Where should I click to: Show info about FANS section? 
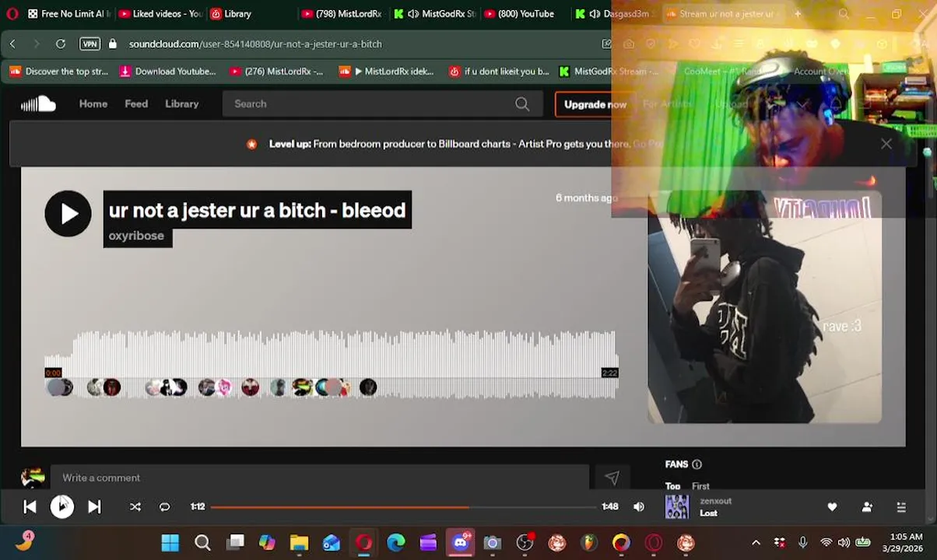697,464
